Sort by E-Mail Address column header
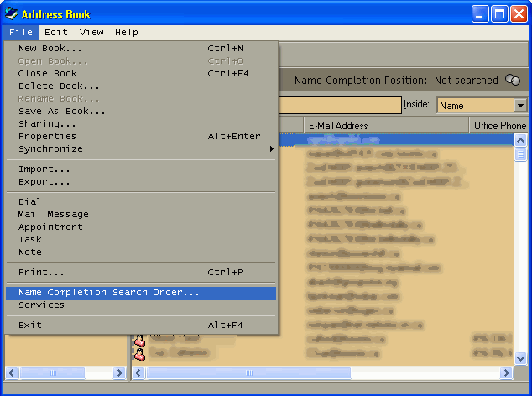The height and width of the screenshot is (396, 532). click(386, 126)
